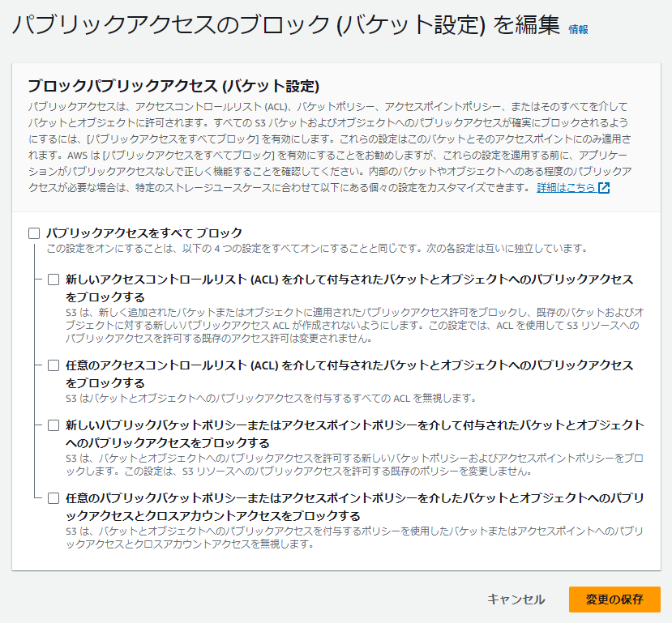Follow the 詳細はこちら link
The image size is (672, 623).
pyautogui.click(x=566, y=187)
